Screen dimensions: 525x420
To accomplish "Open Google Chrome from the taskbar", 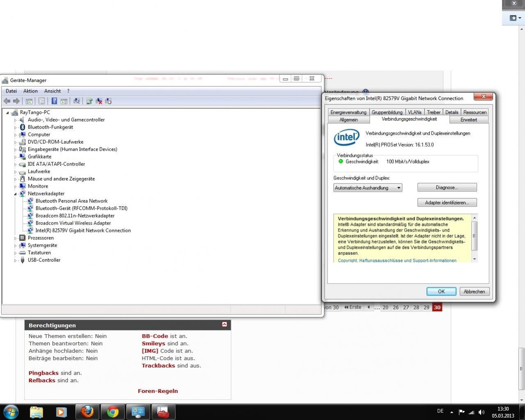I will pyautogui.click(x=113, y=411).
